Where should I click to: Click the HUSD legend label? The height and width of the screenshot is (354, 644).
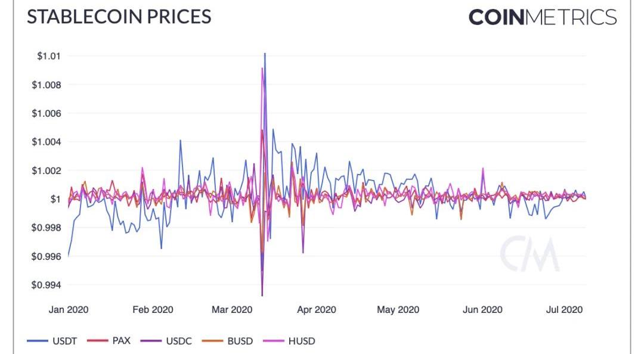(302, 341)
